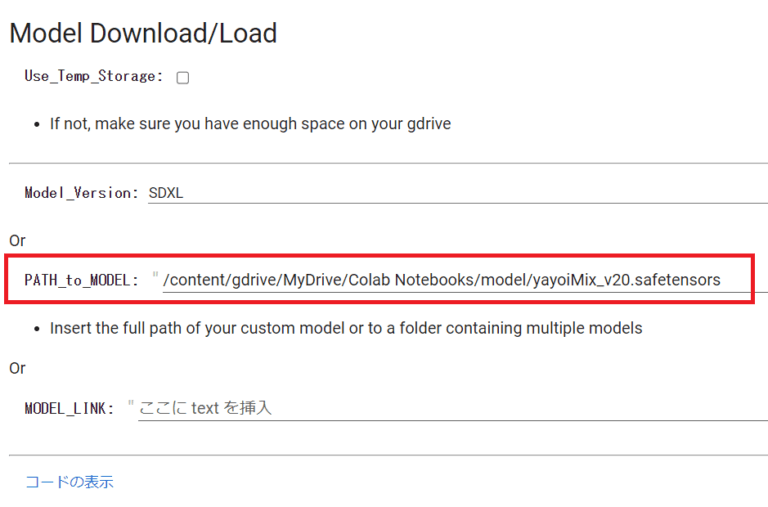Click the divider line above コードの表示

(388, 455)
